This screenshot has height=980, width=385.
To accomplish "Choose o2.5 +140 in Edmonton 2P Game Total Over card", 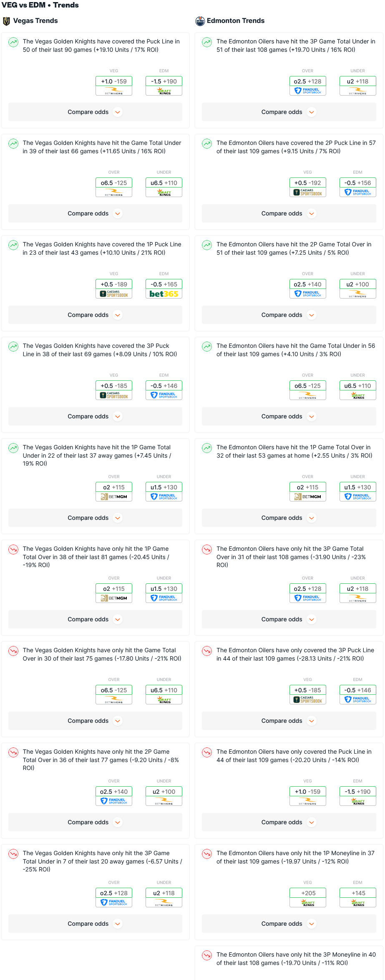I will coord(308,284).
